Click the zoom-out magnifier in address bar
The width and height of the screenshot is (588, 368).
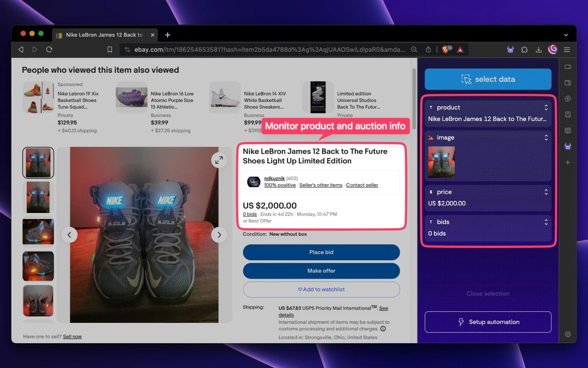pos(414,50)
